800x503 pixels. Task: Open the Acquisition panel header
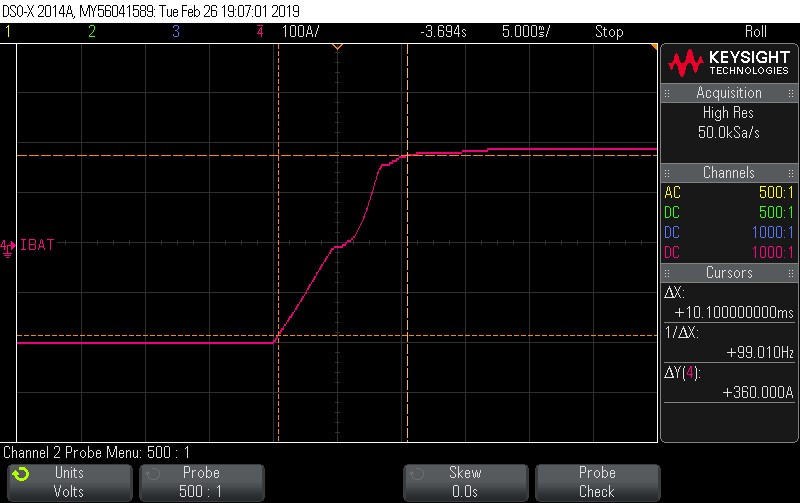point(729,93)
